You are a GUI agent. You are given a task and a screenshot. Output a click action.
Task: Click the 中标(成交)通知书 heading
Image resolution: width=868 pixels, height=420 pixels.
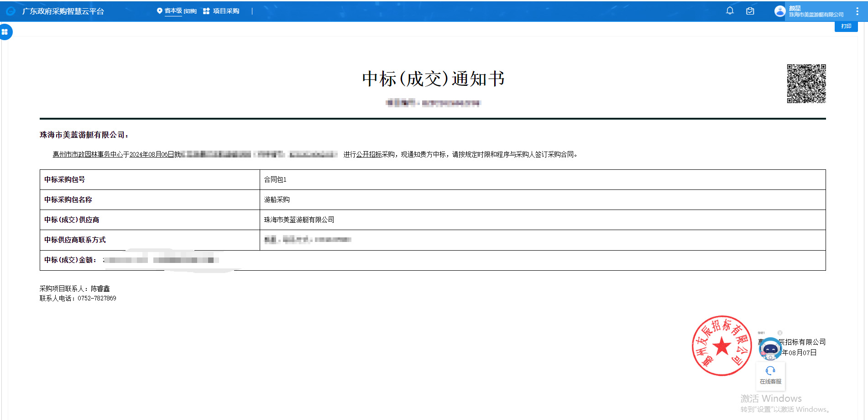click(x=433, y=79)
